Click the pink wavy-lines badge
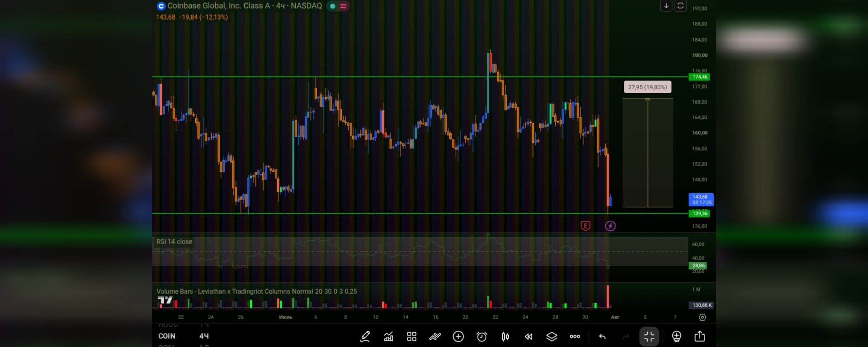The width and height of the screenshot is (868, 347). click(344, 6)
